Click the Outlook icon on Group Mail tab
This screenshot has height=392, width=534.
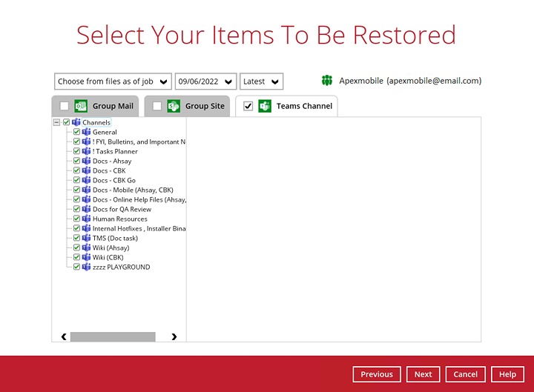tap(81, 106)
